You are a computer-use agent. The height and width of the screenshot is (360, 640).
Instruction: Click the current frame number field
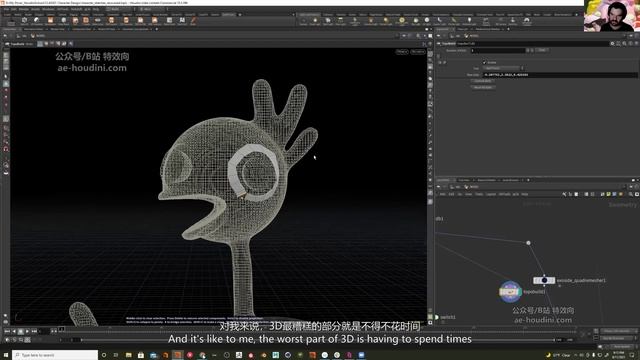click(44, 331)
